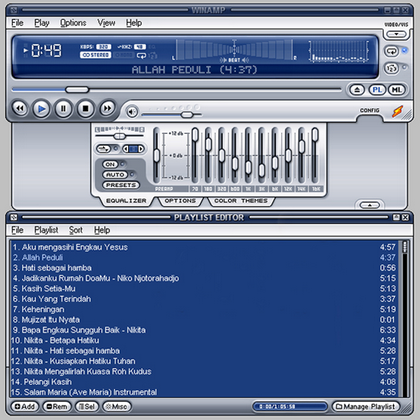Open the Sort menu
The image size is (420, 420).
[x=76, y=230]
